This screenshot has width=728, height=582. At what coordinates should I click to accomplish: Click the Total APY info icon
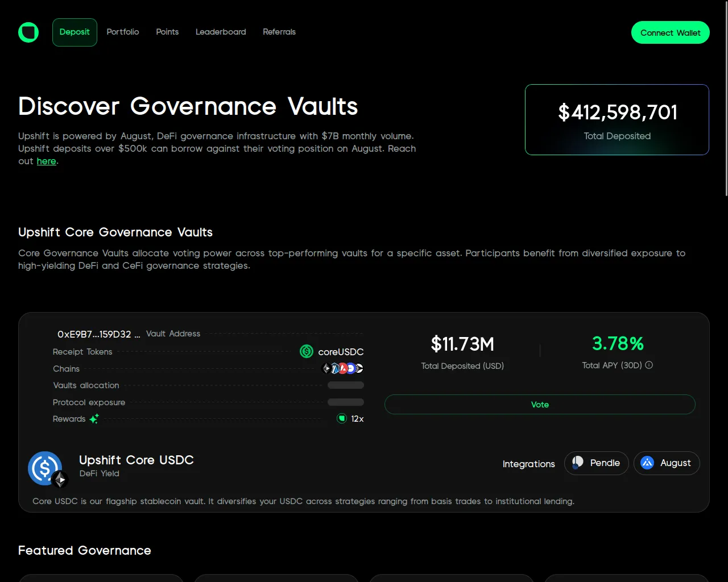[x=649, y=365]
